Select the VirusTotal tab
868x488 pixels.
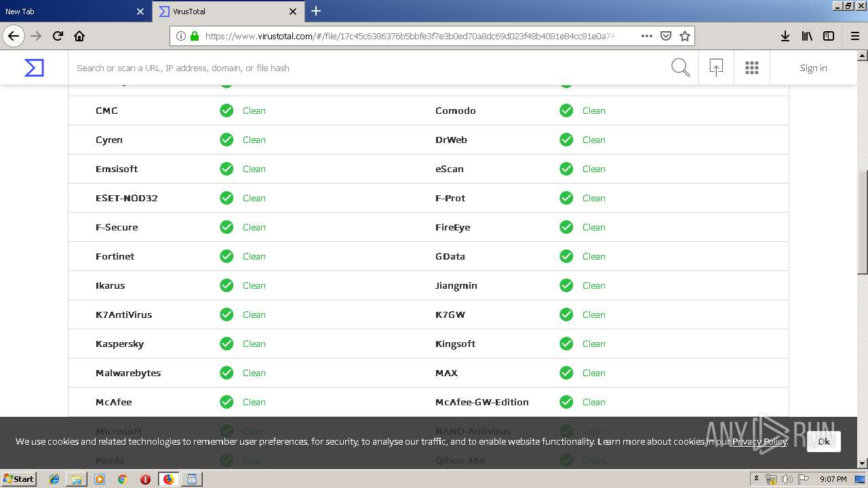pyautogui.click(x=228, y=12)
